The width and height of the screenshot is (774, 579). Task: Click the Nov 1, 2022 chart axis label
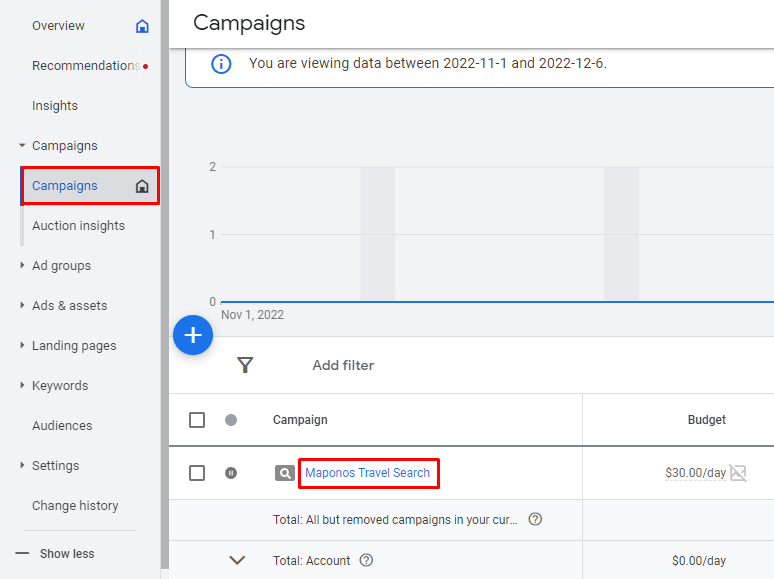tap(252, 315)
